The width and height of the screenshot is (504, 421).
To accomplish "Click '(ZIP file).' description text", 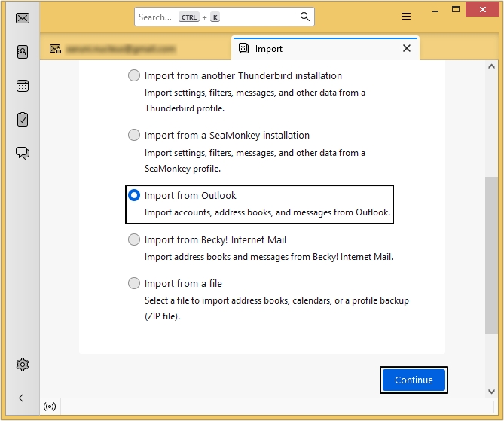I will 162,316.
